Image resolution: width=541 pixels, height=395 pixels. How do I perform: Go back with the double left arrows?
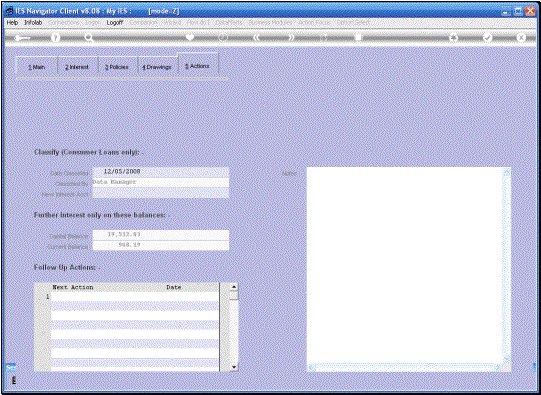(257, 38)
